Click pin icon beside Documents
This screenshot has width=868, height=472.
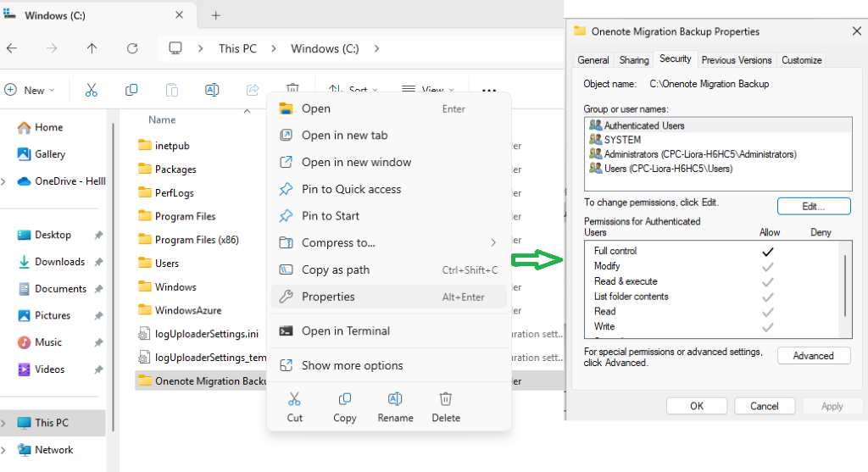[98, 289]
